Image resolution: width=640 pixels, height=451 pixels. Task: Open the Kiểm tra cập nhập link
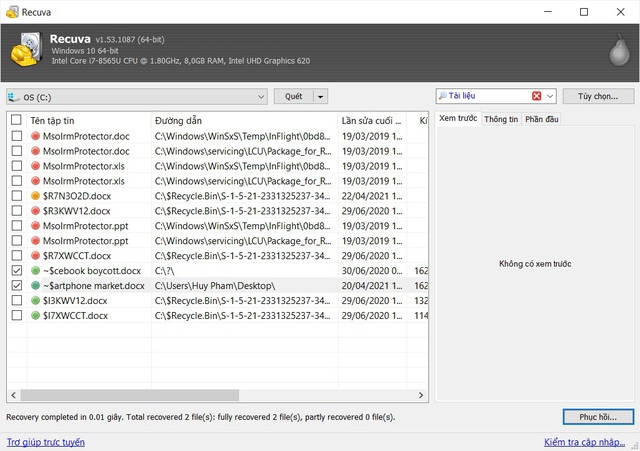tap(588, 441)
